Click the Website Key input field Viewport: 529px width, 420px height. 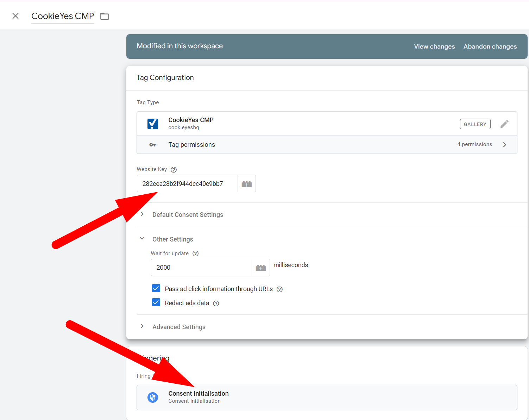(x=187, y=184)
